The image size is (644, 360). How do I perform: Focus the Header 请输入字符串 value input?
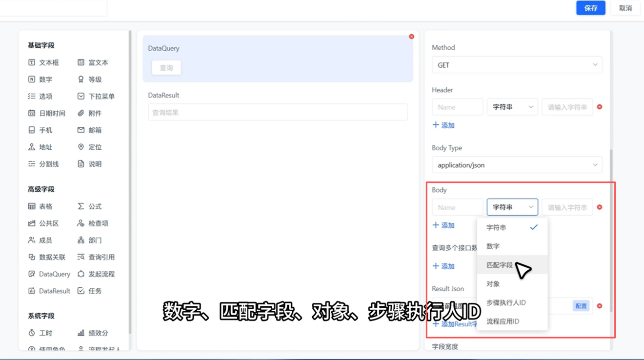click(567, 107)
